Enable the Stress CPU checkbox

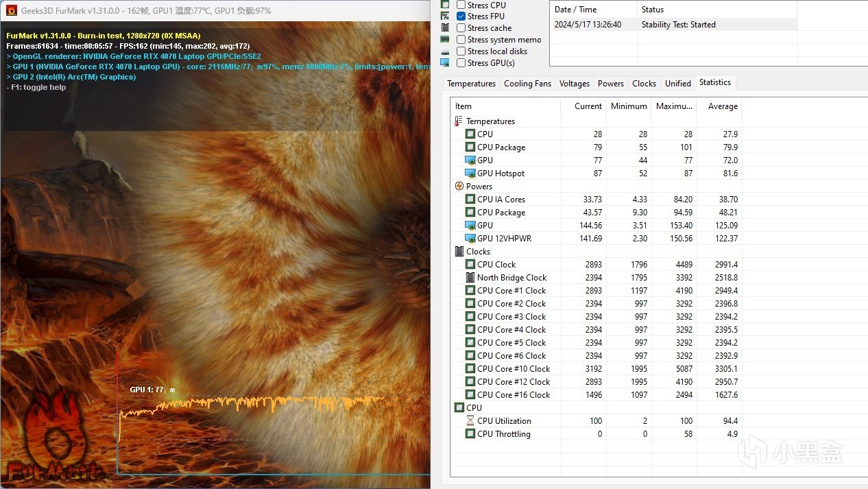(461, 5)
